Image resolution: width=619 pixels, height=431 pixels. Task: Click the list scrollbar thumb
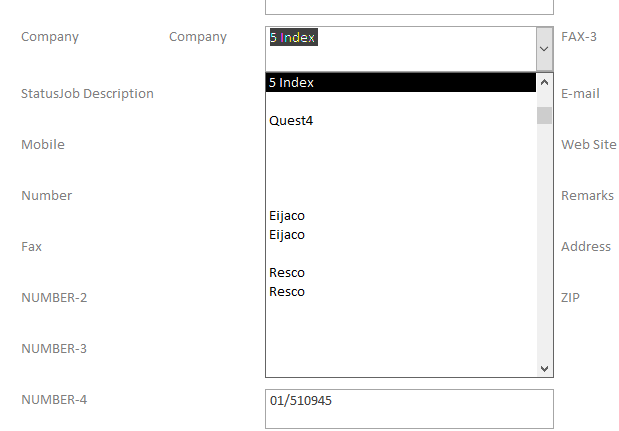click(544, 115)
